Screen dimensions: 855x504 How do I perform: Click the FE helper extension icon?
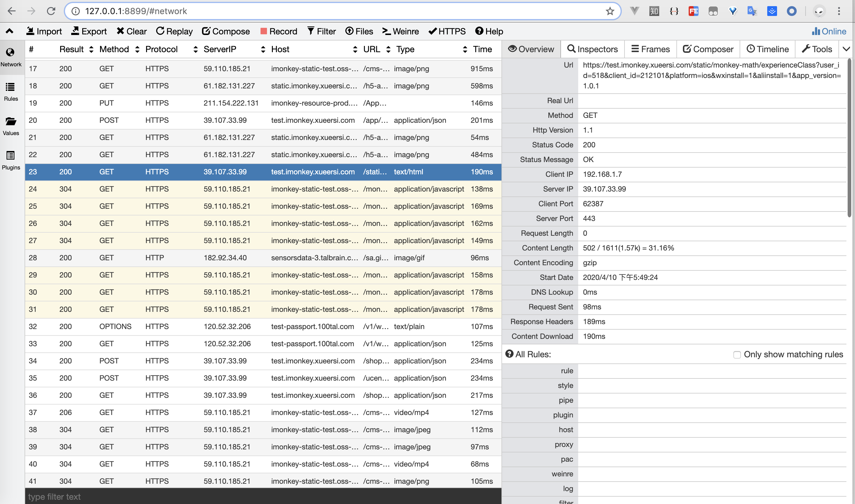click(693, 11)
